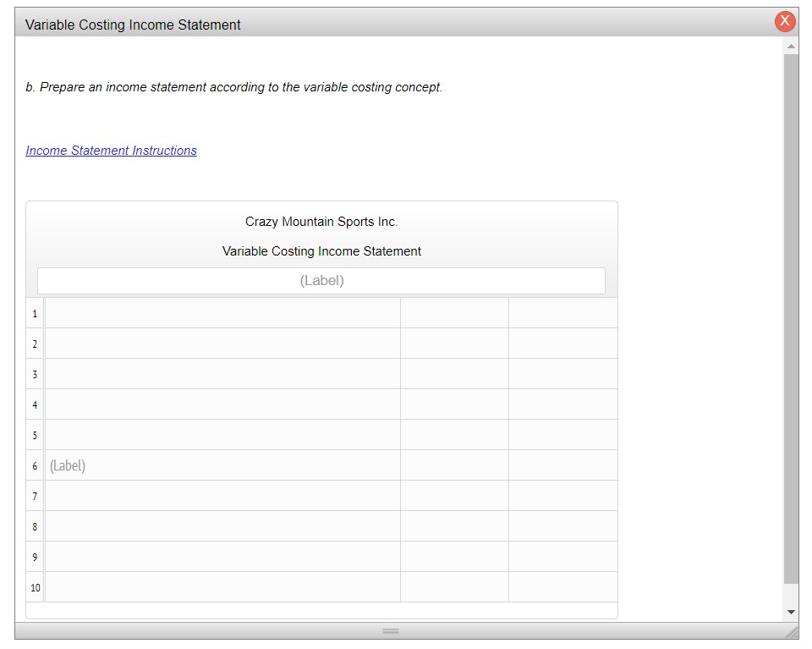812x649 pixels.
Task: Click the scrollbar down arrow
Action: (x=791, y=611)
